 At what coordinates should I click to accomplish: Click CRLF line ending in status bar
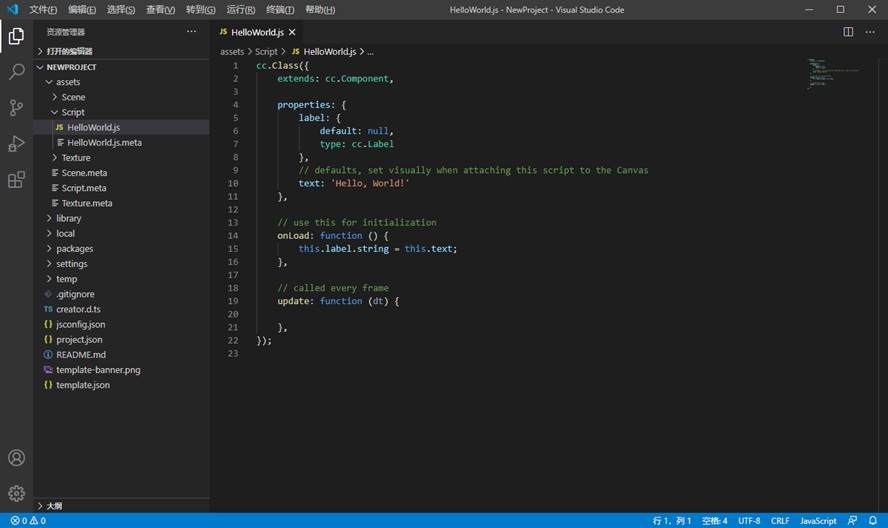(780, 521)
